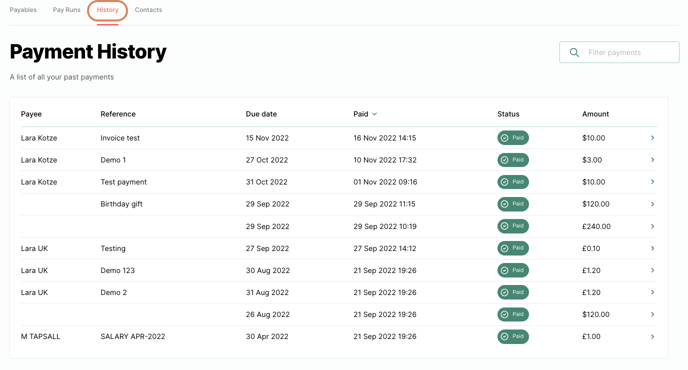Click the paid time 27 Sep 2022 14:12
The image size is (688, 370).
click(x=384, y=248)
